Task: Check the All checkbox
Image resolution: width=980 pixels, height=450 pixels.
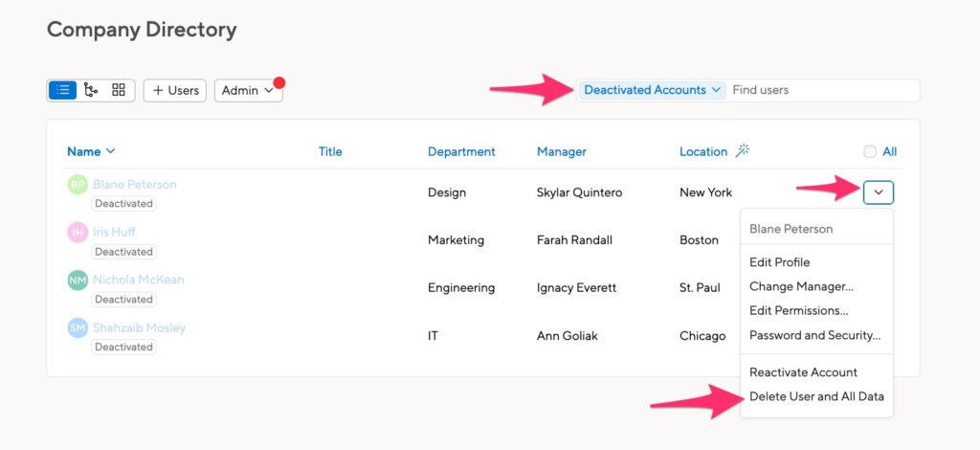Action: point(870,151)
